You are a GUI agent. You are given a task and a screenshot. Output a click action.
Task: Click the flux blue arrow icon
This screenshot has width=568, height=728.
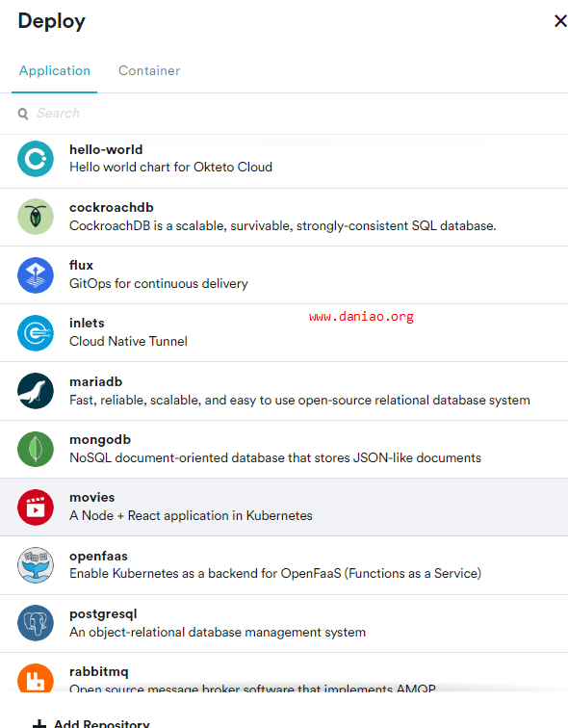point(36,274)
